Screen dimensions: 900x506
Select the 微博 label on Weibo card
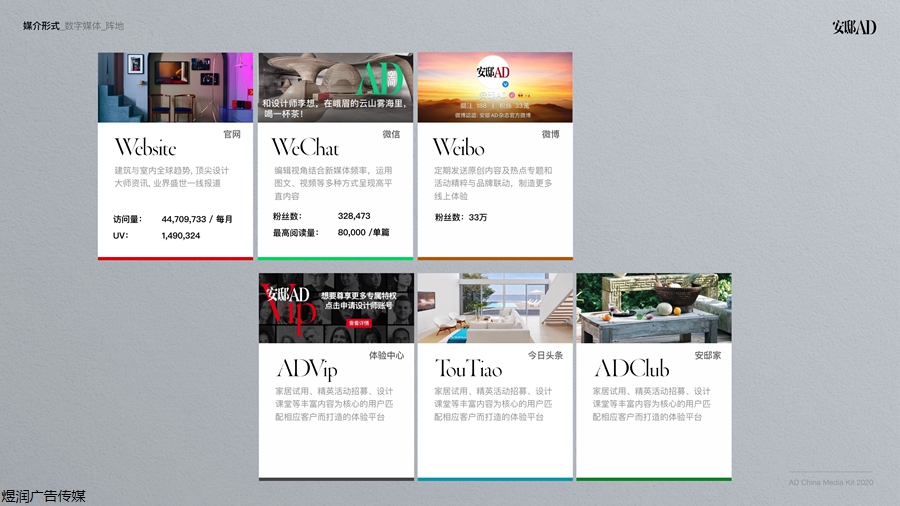(550, 134)
